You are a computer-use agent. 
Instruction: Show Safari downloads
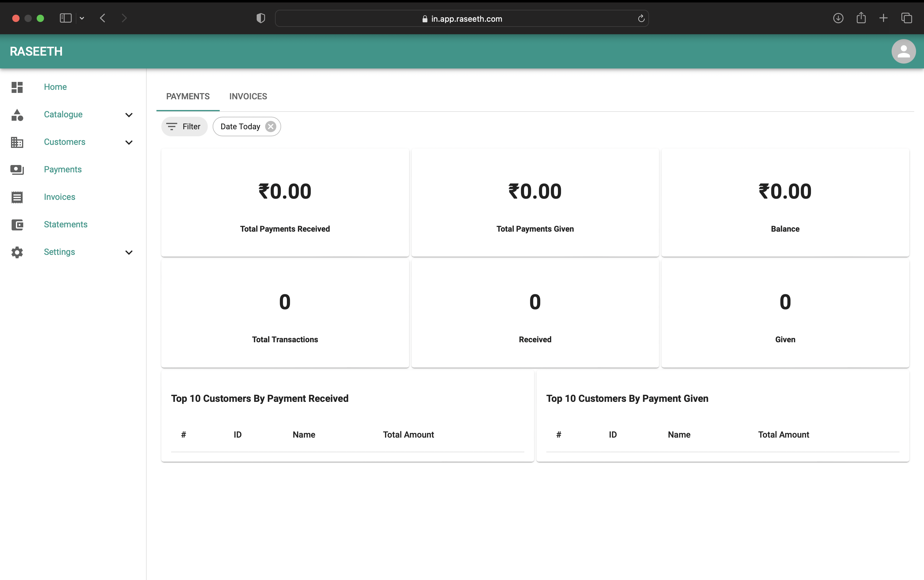(x=838, y=18)
